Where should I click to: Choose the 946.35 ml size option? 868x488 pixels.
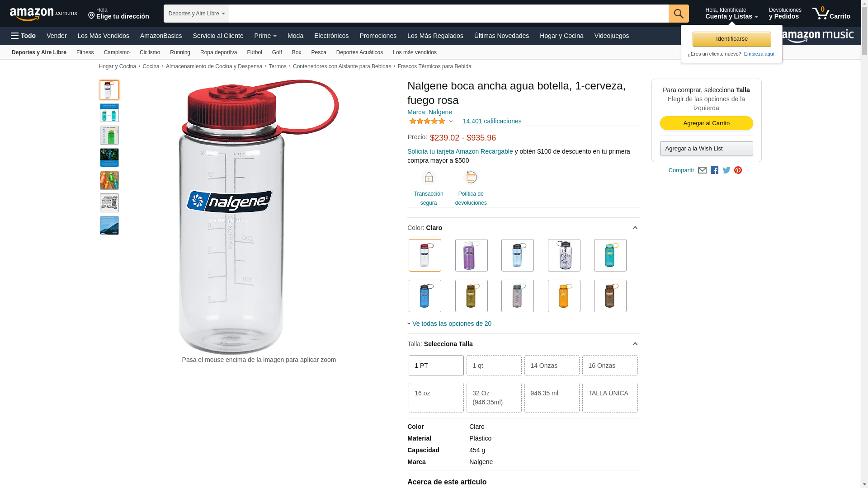[552, 398]
